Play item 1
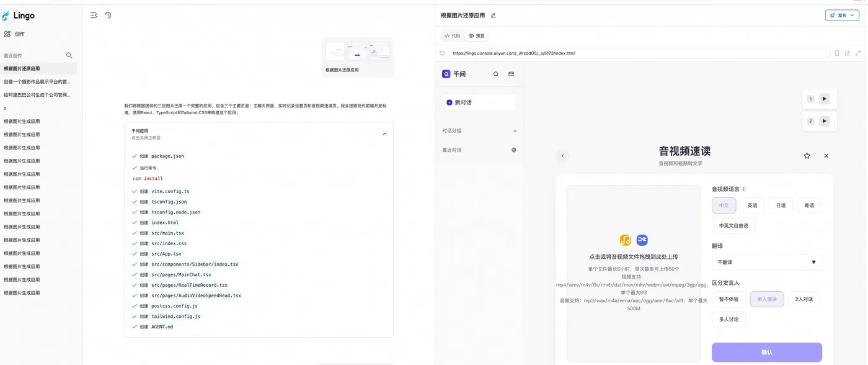Screen dimensions: 868x365 824,99
